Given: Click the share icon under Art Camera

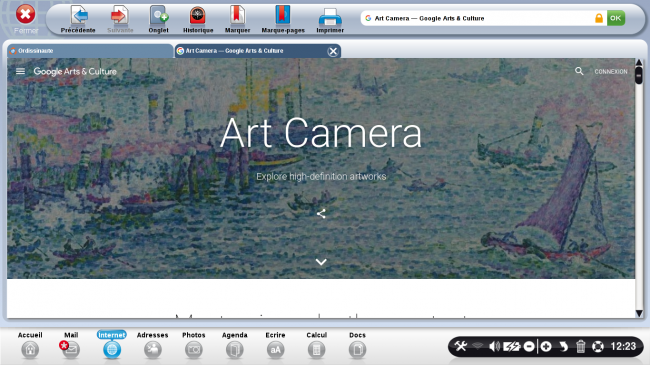Looking at the screenshot, I should (x=321, y=214).
